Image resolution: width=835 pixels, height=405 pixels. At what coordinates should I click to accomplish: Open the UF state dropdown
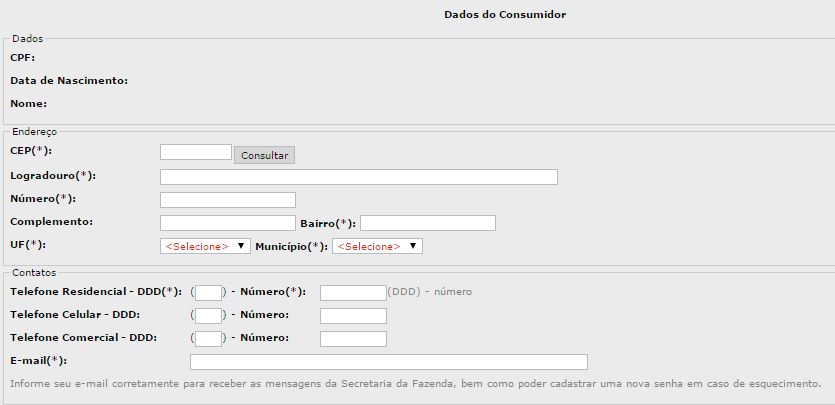coord(205,246)
